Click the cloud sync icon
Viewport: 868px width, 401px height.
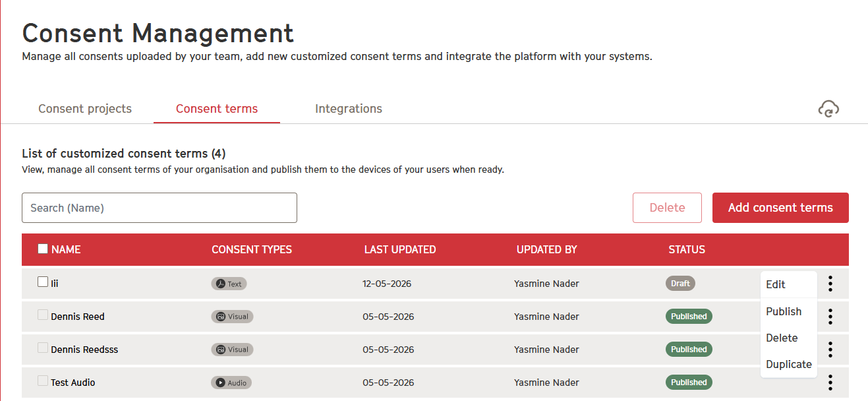828,109
